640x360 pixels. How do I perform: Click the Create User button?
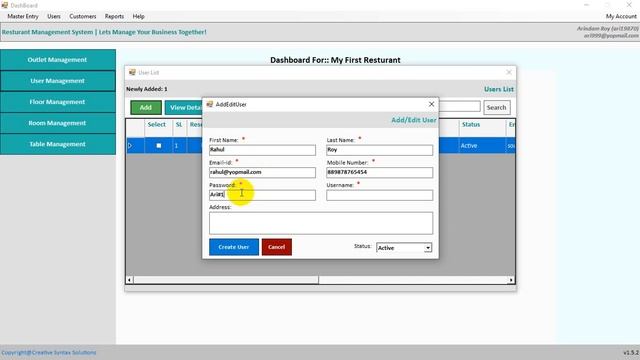234,247
